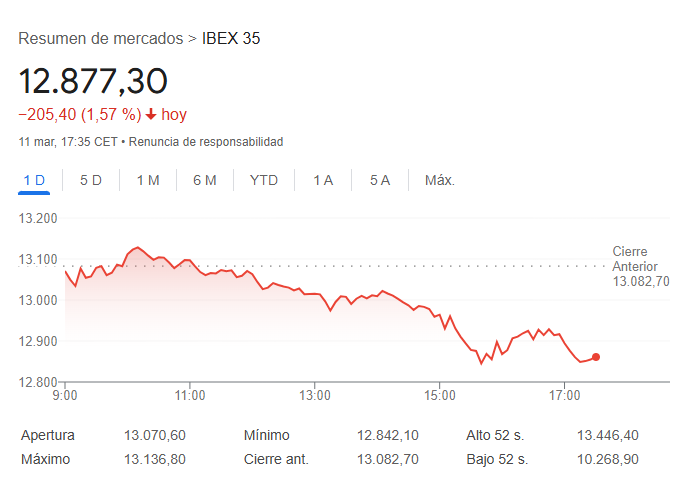View the 5 A time range
This screenshot has height=483, width=687.
[x=380, y=180]
